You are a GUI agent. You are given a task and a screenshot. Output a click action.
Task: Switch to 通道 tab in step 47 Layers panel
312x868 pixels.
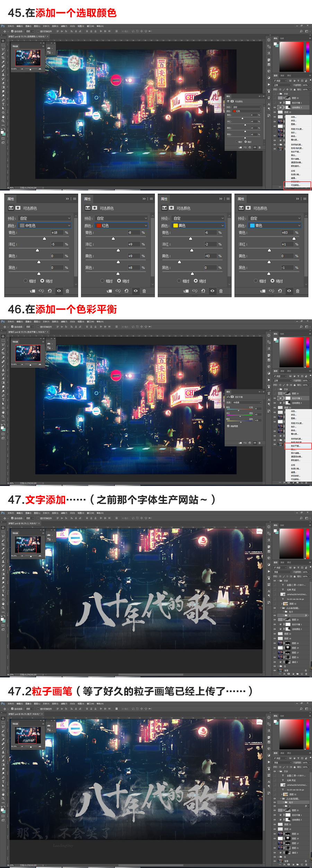pyautogui.click(x=282, y=563)
